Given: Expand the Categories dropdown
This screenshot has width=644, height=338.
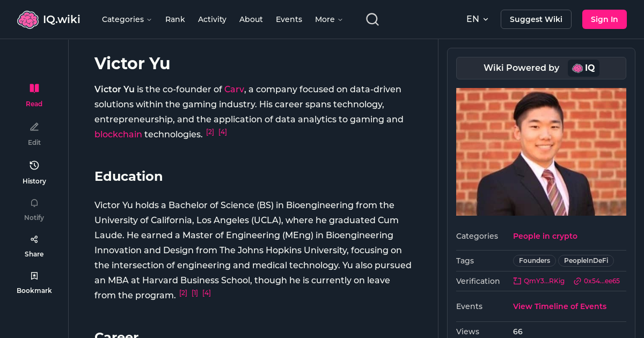Looking at the screenshot, I should point(127,19).
